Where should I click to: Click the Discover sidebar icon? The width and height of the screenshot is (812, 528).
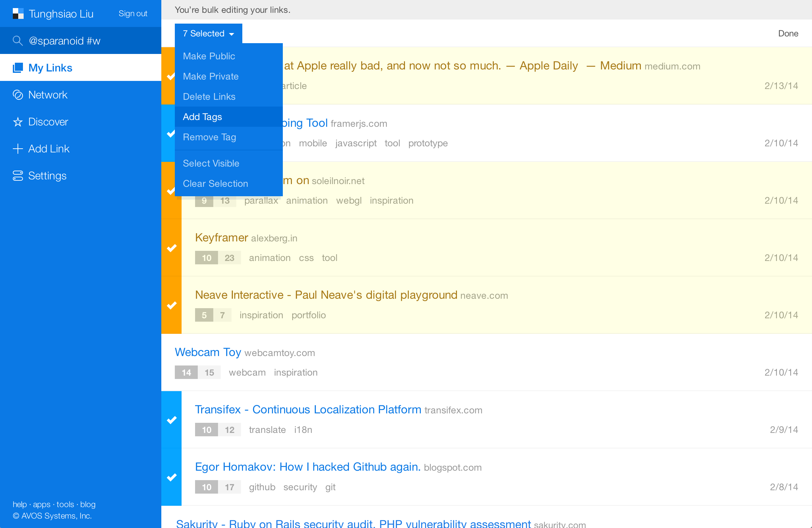tap(17, 122)
